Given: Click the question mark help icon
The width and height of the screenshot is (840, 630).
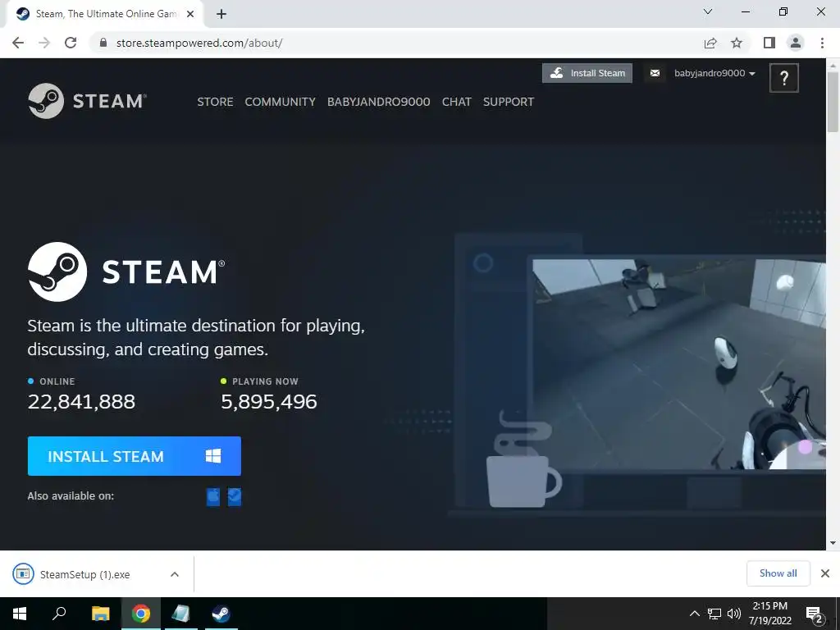Looking at the screenshot, I should click(x=783, y=78).
